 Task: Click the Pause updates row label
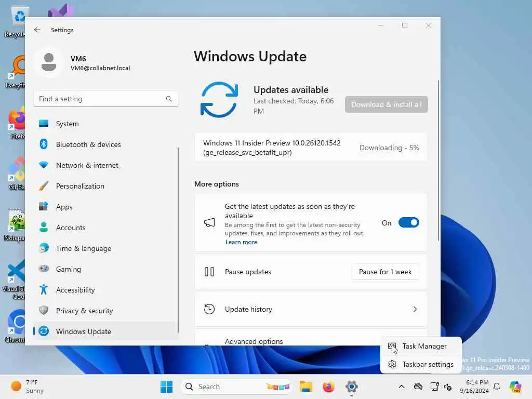point(248,272)
